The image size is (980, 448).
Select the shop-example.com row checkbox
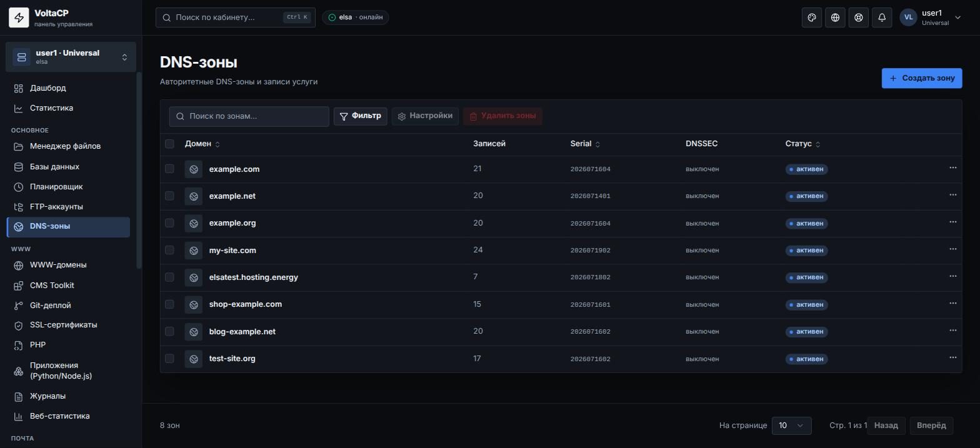tap(169, 304)
